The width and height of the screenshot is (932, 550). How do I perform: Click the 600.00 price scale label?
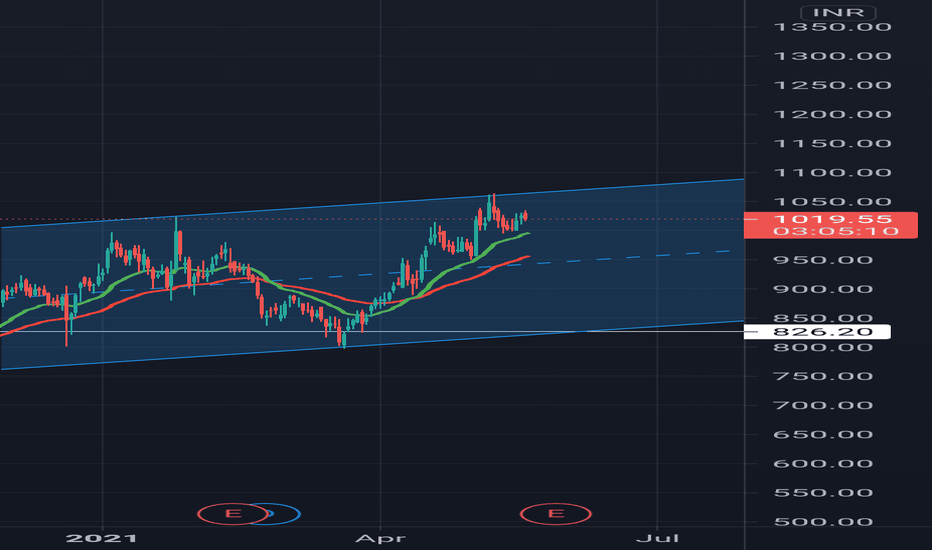click(x=823, y=463)
